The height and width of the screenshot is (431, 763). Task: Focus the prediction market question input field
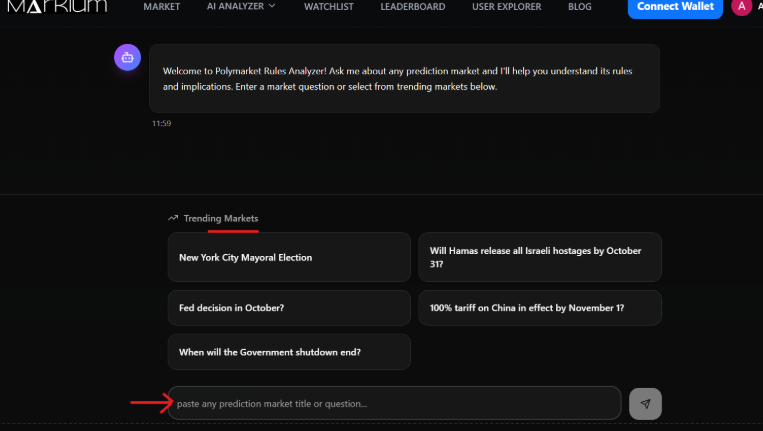pyautogui.click(x=394, y=403)
